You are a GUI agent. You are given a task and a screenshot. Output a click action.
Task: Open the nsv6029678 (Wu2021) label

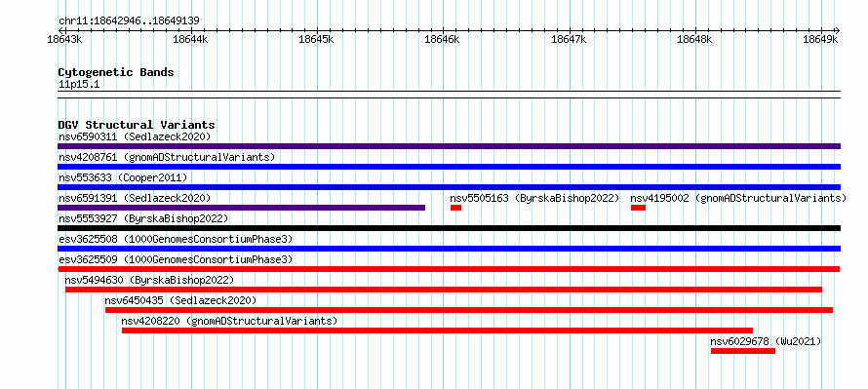(767, 341)
